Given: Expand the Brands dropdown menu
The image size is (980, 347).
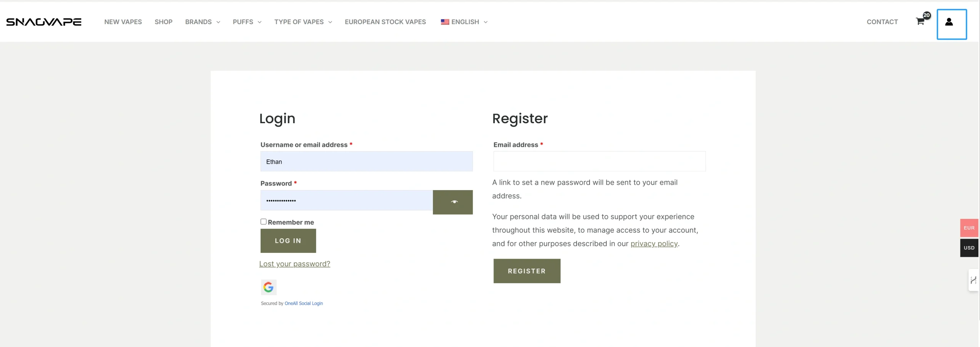Looking at the screenshot, I should 203,22.
